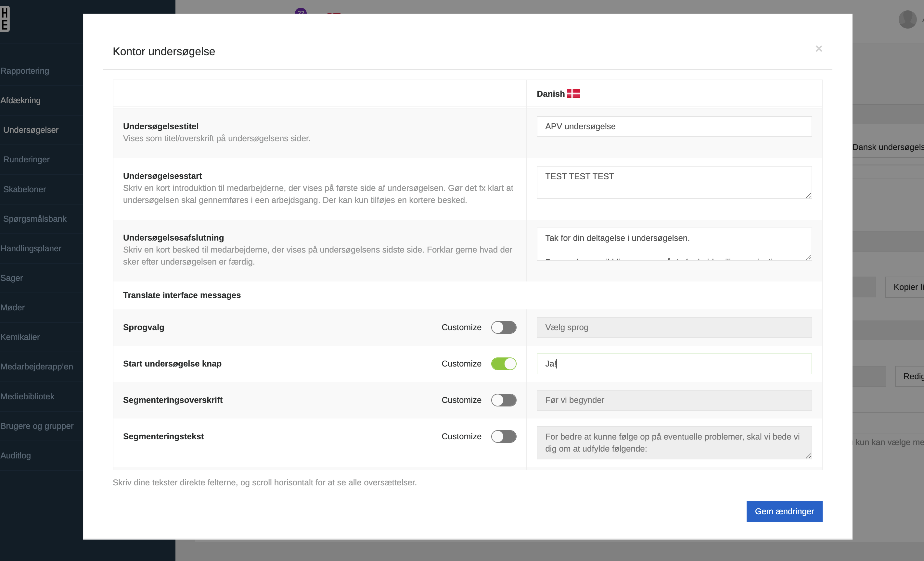Disable Customize toggle for Start undersøgelse knap
The height and width of the screenshot is (561, 924).
504,364
